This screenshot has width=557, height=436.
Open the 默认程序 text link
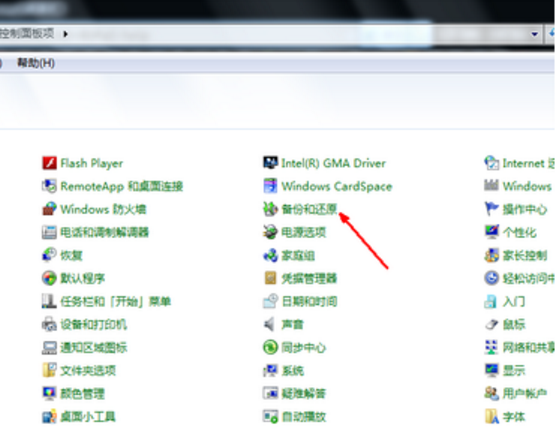coord(82,278)
